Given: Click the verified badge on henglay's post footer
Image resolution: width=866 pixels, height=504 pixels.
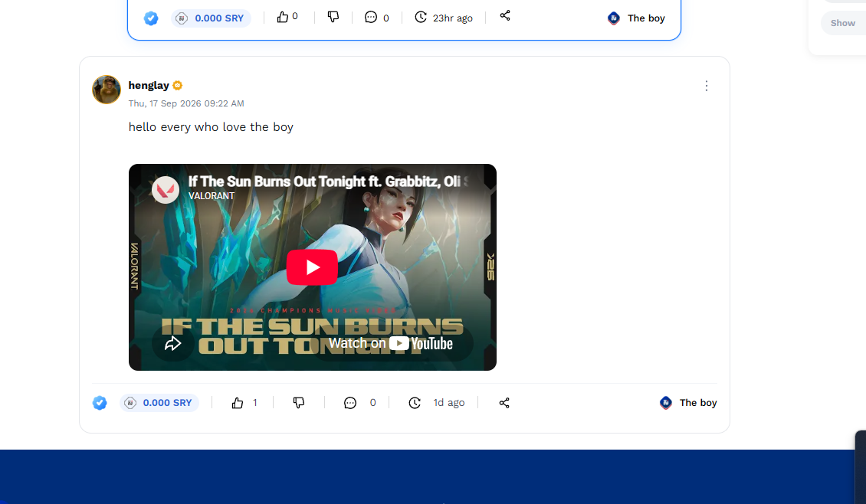Looking at the screenshot, I should (100, 403).
